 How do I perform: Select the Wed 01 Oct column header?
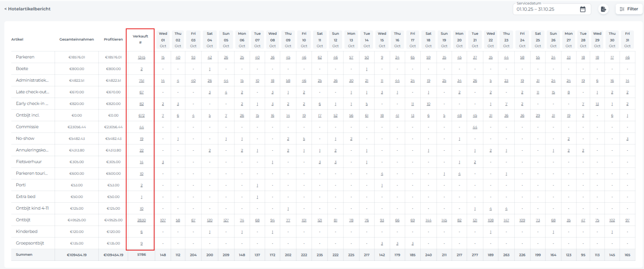pyautogui.click(x=163, y=40)
